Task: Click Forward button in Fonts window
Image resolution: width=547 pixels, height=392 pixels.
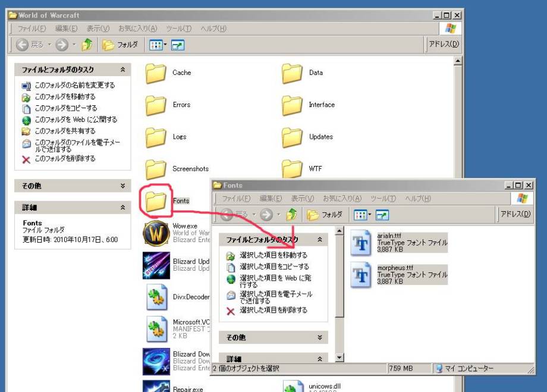Action: [x=266, y=215]
